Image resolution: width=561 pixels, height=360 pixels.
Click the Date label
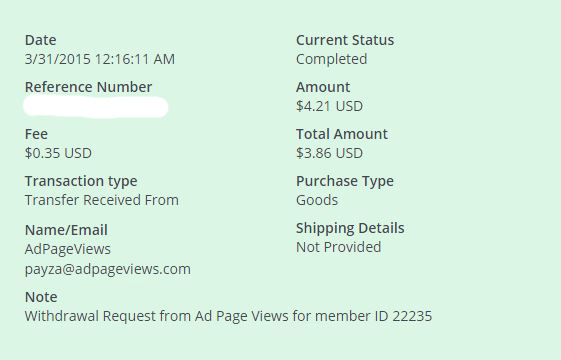click(40, 40)
